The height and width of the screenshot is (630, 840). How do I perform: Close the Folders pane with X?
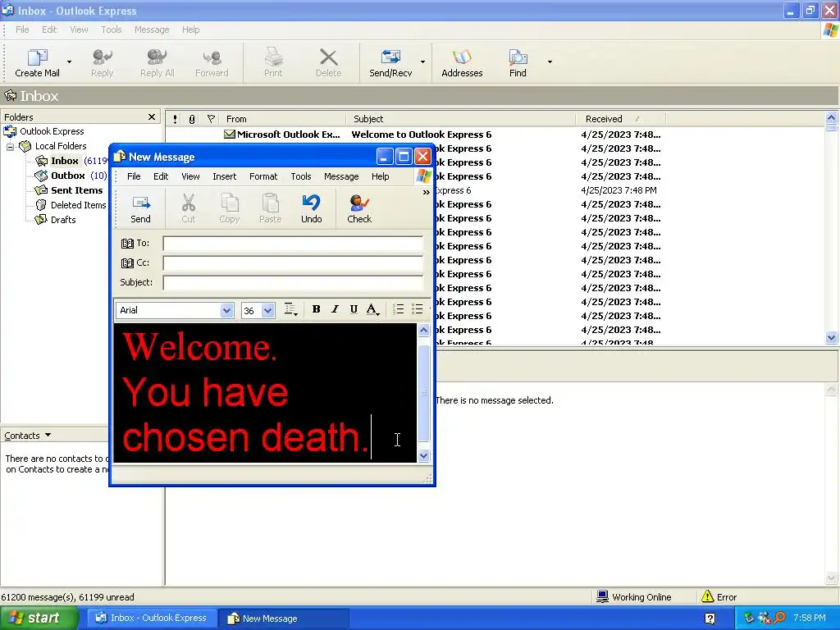coord(152,116)
